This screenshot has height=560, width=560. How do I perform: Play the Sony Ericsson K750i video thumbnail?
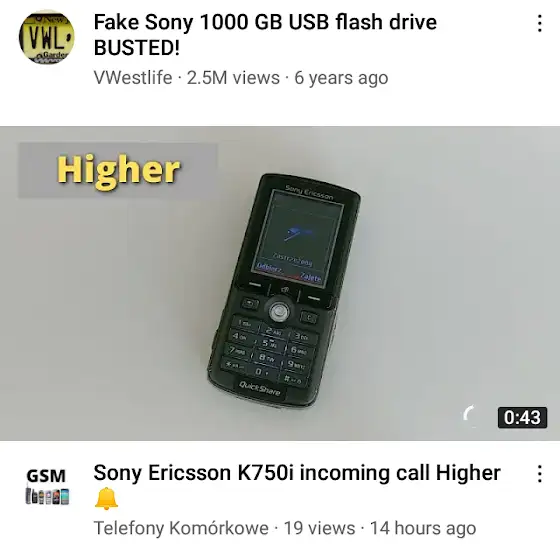pos(280,283)
